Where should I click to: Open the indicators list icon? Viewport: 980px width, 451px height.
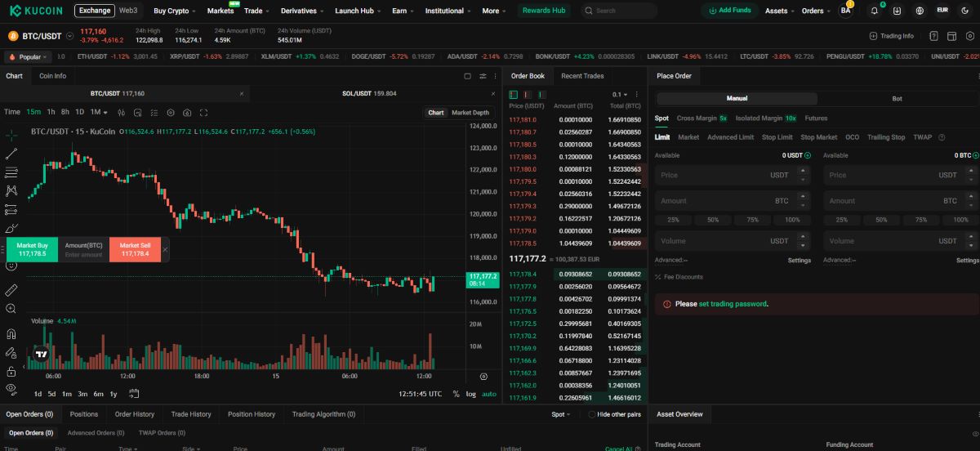(154, 112)
